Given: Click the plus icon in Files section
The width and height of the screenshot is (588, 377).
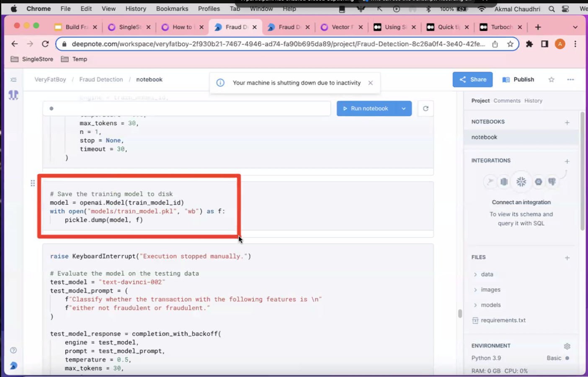Looking at the screenshot, I should pos(567,258).
